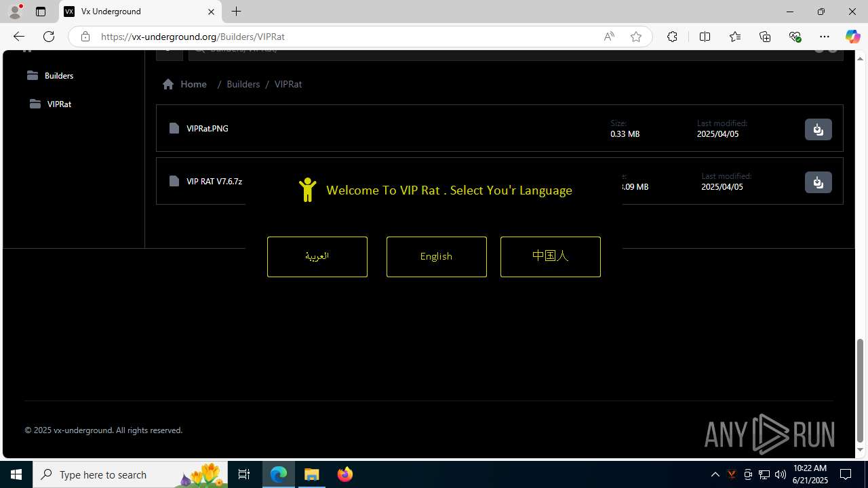Open browser Collections
The image size is (868, 488).
[x=765, y=37]
